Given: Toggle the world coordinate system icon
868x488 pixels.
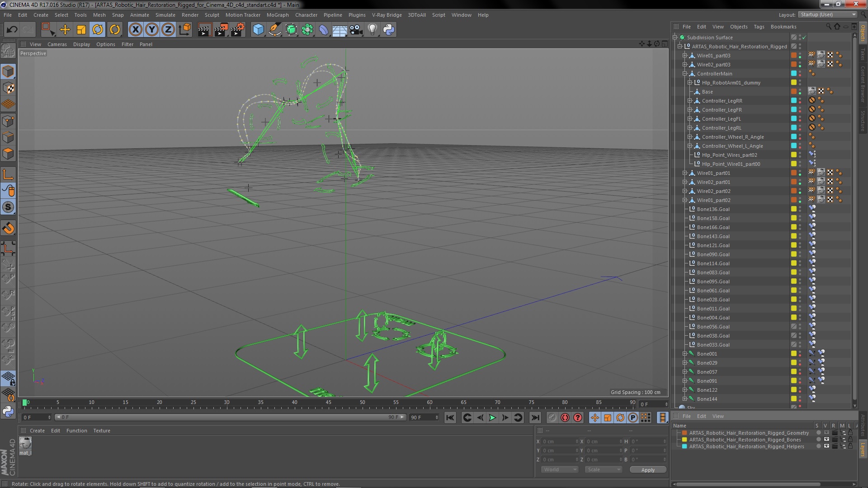Looking at the screenshot, I should point(185,30).
